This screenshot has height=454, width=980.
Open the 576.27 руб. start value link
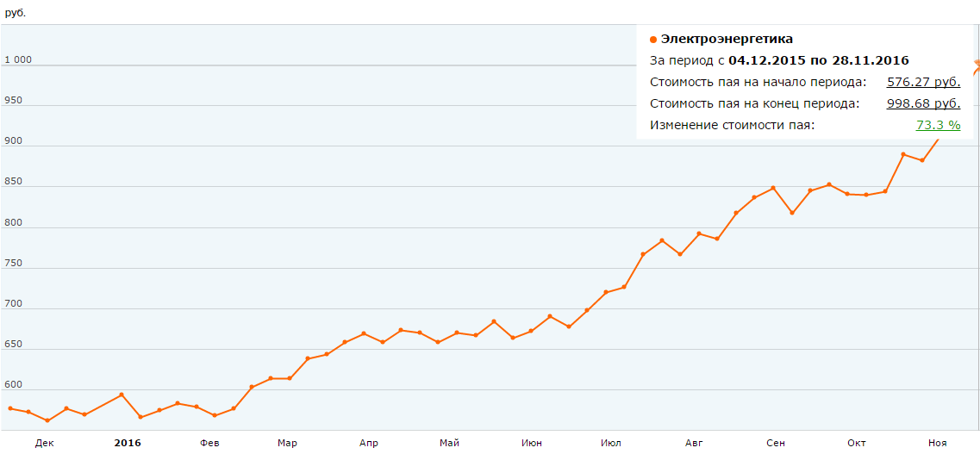point(923,82)
